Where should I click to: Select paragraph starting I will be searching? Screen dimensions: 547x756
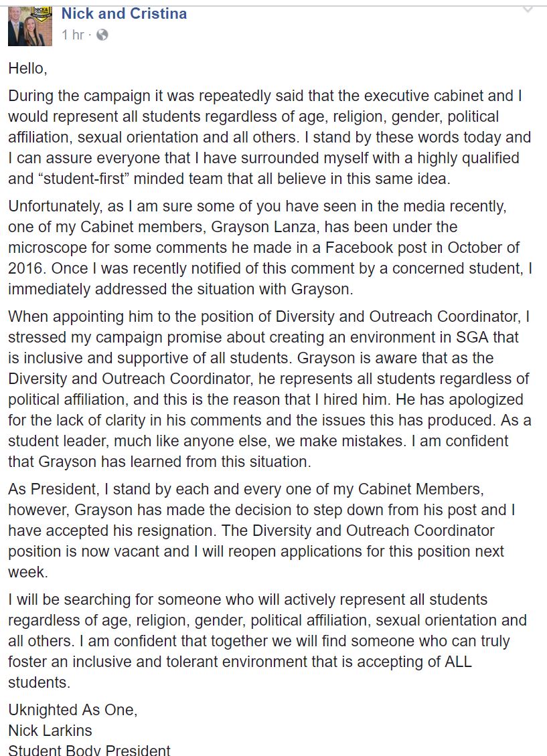(267, 641)
